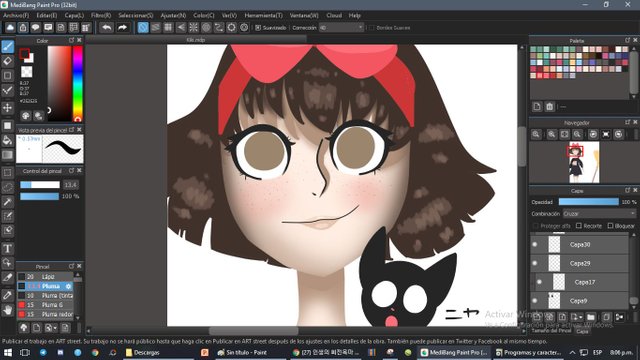Image resolution: width=640 pixels, height=360 pixels.
Task: Select the Kiki.mdp document tab
Action: [196, 40]
